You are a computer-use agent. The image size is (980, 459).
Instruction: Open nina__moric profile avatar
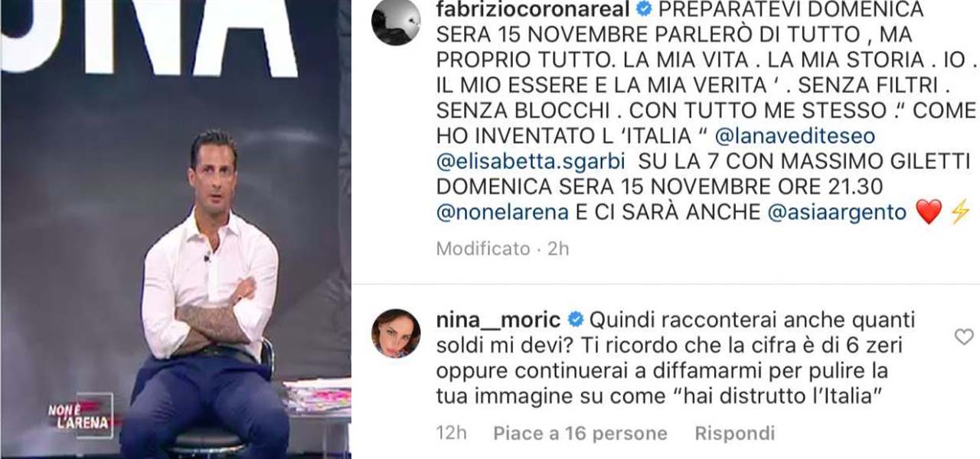click(396, 333)
